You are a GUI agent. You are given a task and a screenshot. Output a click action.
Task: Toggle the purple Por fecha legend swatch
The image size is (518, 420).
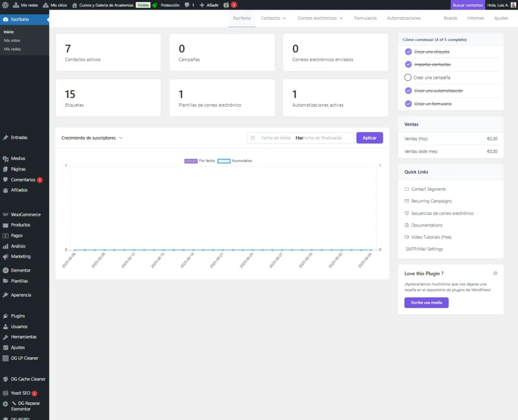(x=191, y=161)
